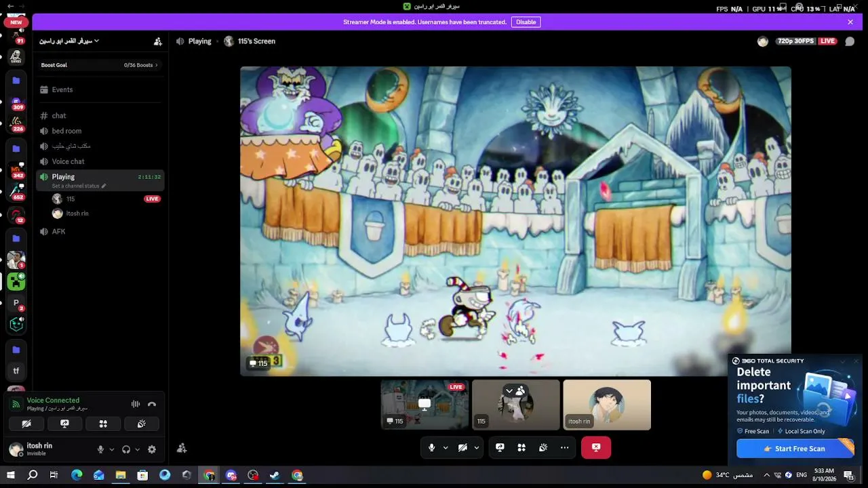Open the 'P' server icon
868x488 pixels.
click(16, 303)
